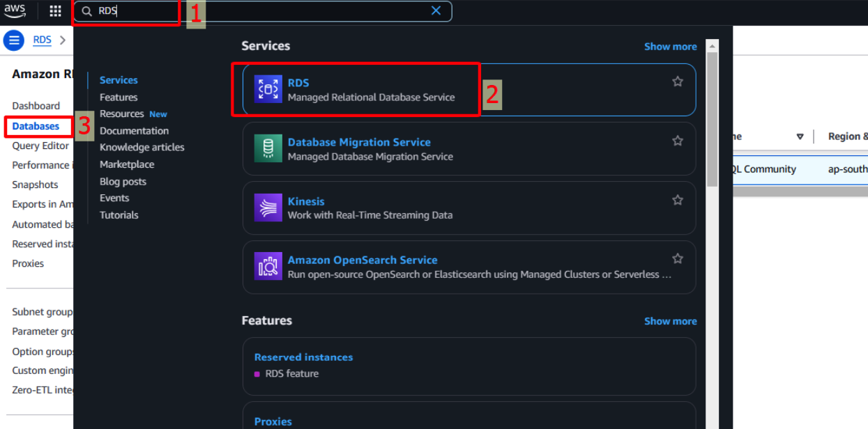Open Zero-ETL integrations sidebar item

[x=42, y=390]
